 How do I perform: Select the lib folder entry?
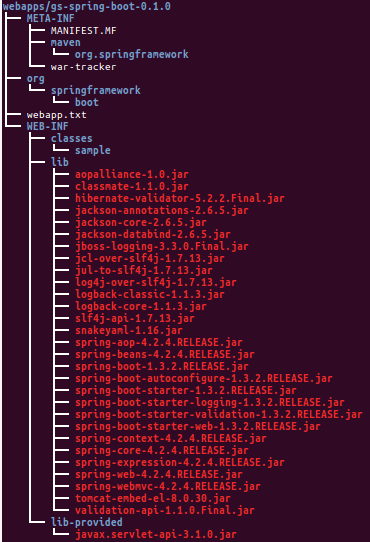[x=59, y=162]
